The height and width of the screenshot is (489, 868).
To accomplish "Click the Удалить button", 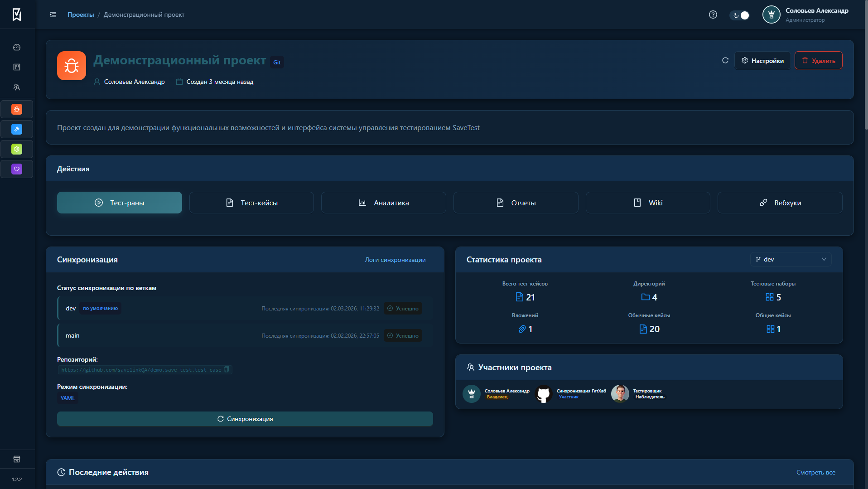I will point(818,60).
